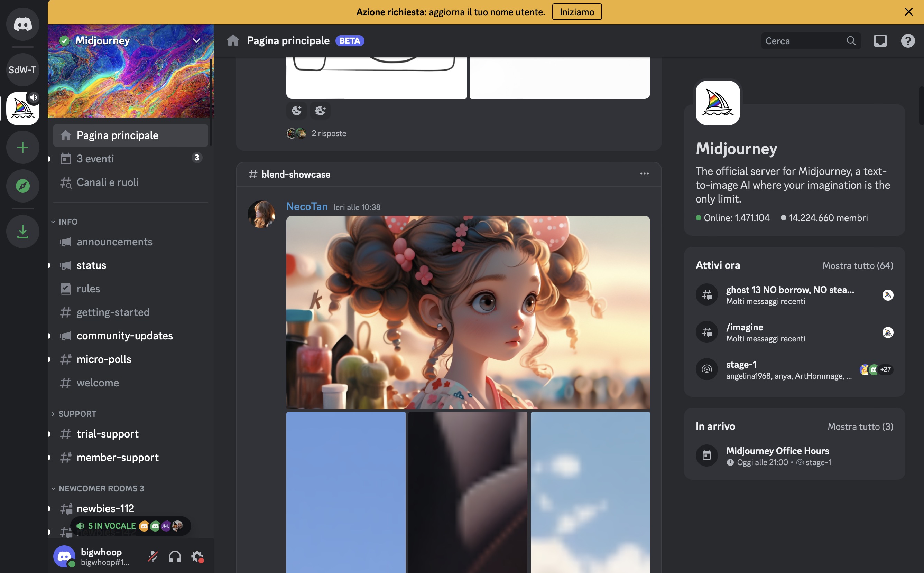The image size is (924, 573).
Task: Add a server with plus icon
Action: [23, 147]
